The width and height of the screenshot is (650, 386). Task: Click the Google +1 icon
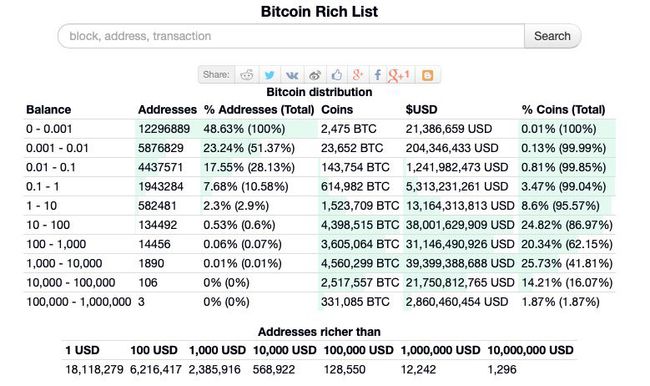tap(399, 75)
